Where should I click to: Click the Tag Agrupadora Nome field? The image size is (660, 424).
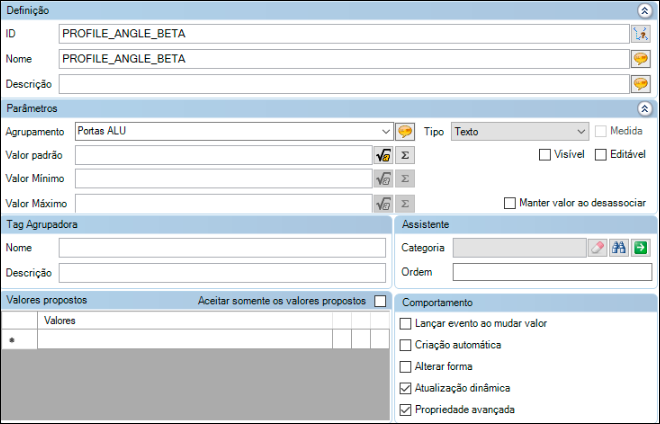pyautogui.click(x=222, y=248)
